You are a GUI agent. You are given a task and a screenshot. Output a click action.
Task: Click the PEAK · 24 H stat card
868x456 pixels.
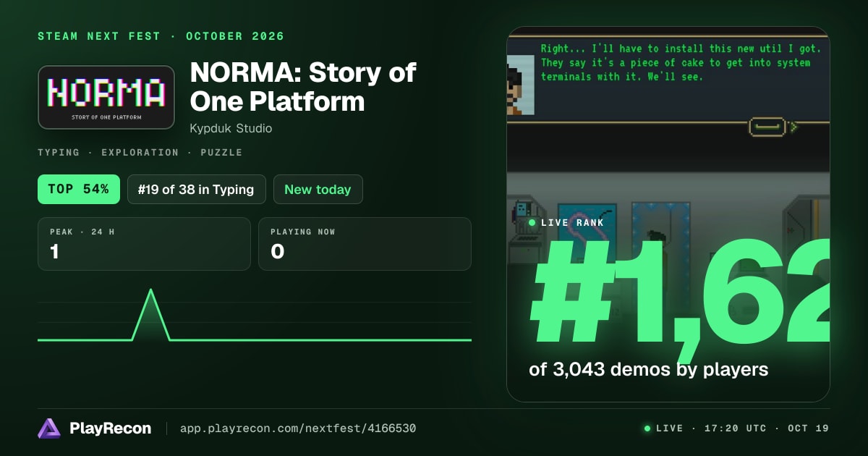pyautogui.click(x=144, y=244)
